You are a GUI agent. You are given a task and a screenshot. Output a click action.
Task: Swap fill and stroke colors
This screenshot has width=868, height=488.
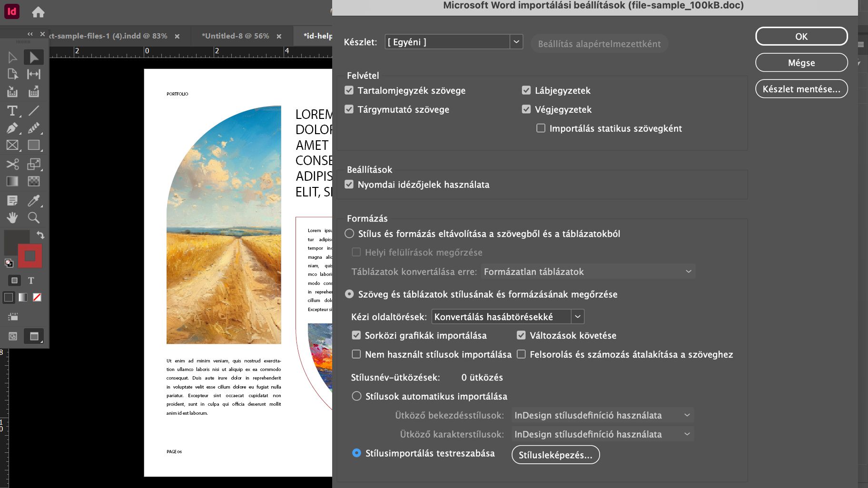coord(40,235)
